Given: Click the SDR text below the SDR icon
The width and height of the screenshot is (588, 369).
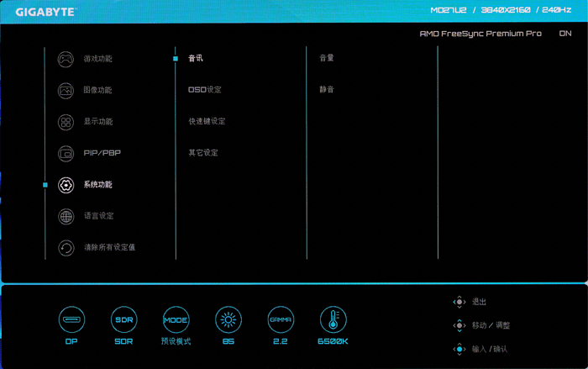Looking at the screenshot, I should (123, 341).
